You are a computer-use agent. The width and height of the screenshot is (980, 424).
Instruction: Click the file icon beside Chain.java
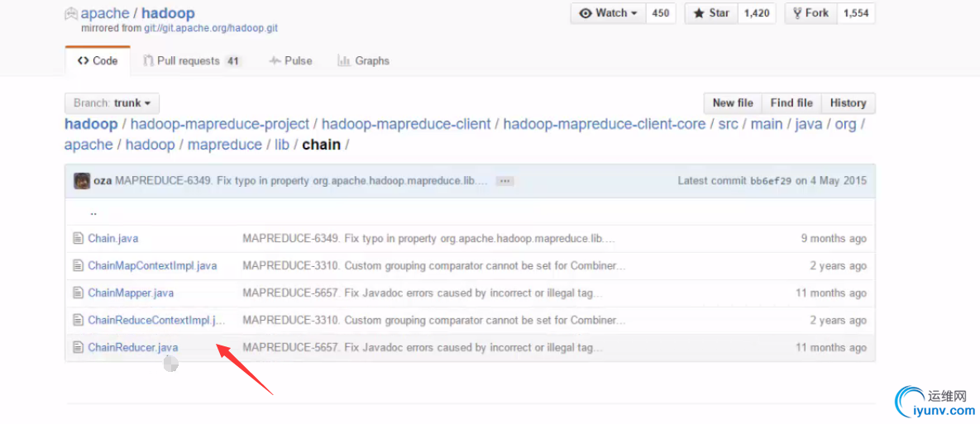(78, 238)
